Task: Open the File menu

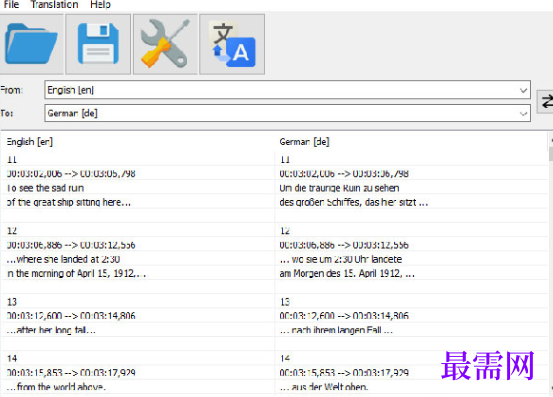Action: 11,4
